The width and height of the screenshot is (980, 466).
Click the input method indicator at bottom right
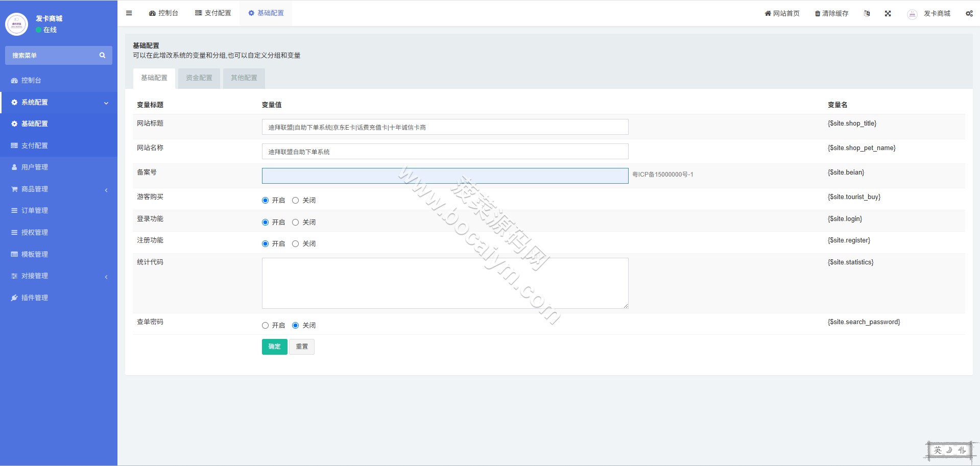coord(950,450)
